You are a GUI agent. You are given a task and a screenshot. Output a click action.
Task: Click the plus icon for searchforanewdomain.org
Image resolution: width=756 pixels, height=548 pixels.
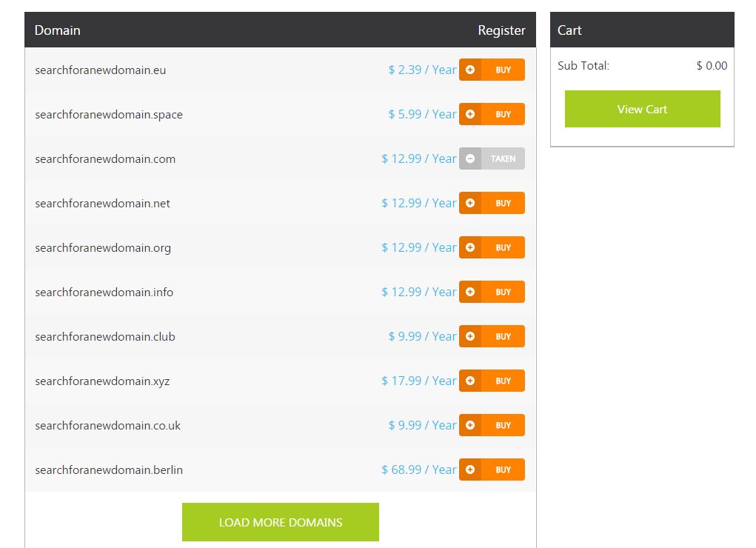(470, 247)
